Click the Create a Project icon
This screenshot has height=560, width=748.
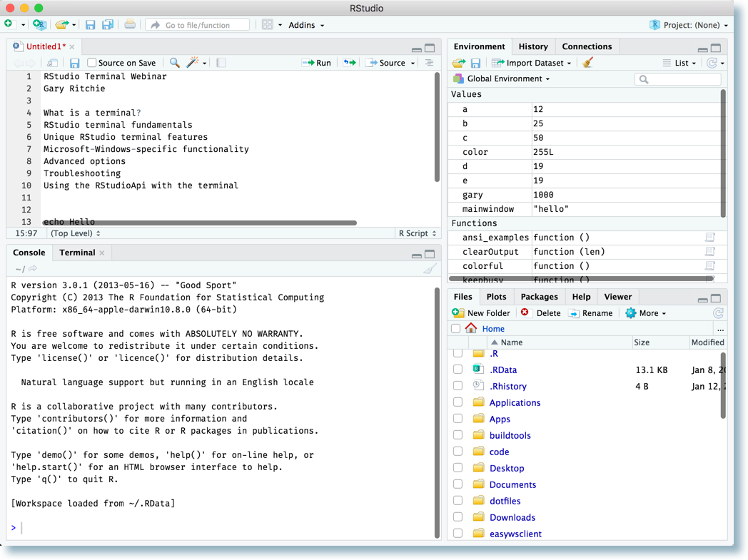[x=39, y=25]
